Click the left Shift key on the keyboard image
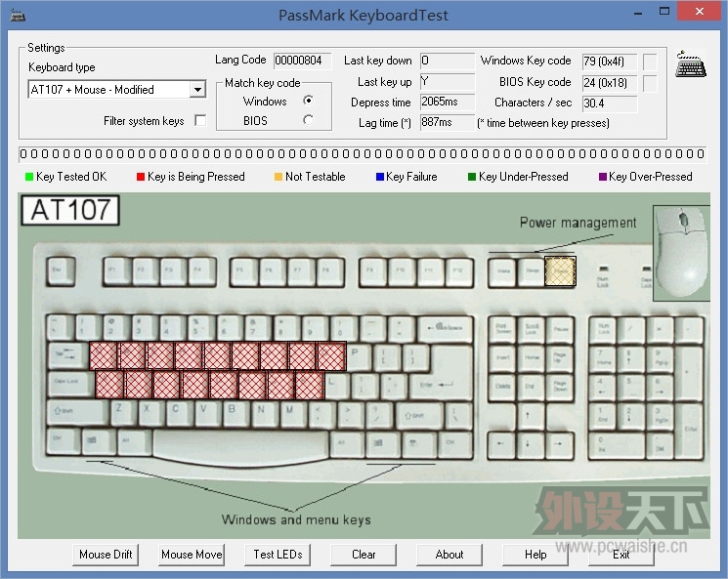Image resolution: width=728 pixels, height=579 pixels. click(x=78, y=413)
